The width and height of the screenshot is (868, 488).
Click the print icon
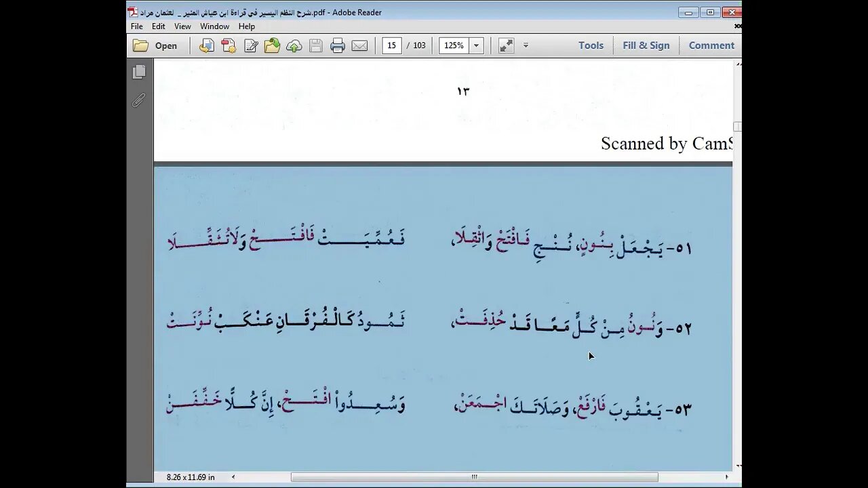[x=338, y=45]
